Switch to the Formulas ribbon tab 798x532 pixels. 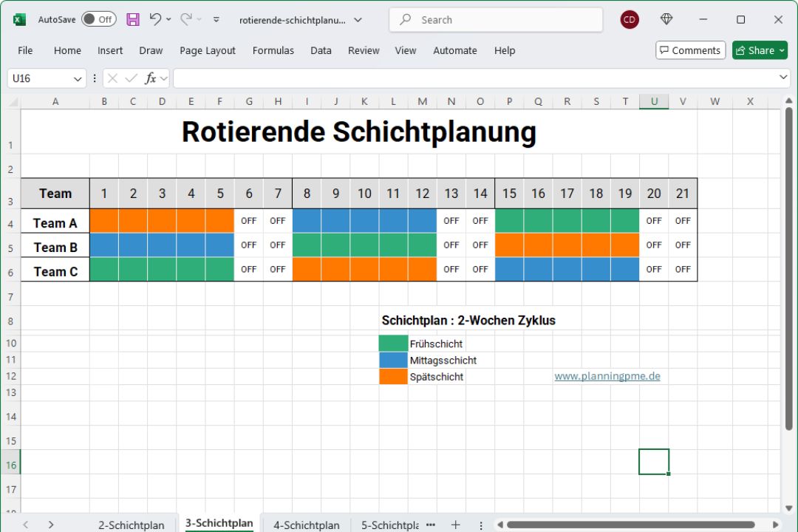[x=273, y=50]
